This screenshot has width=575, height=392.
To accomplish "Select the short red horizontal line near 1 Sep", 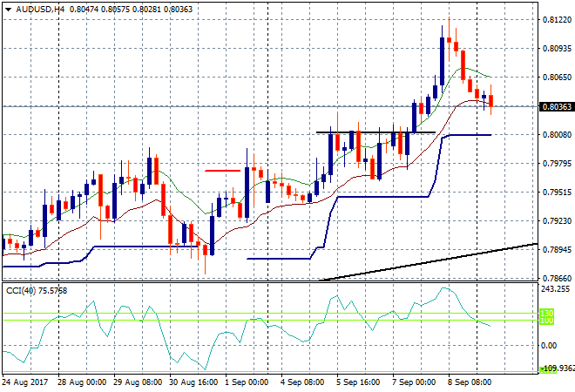I will point(222,171).
